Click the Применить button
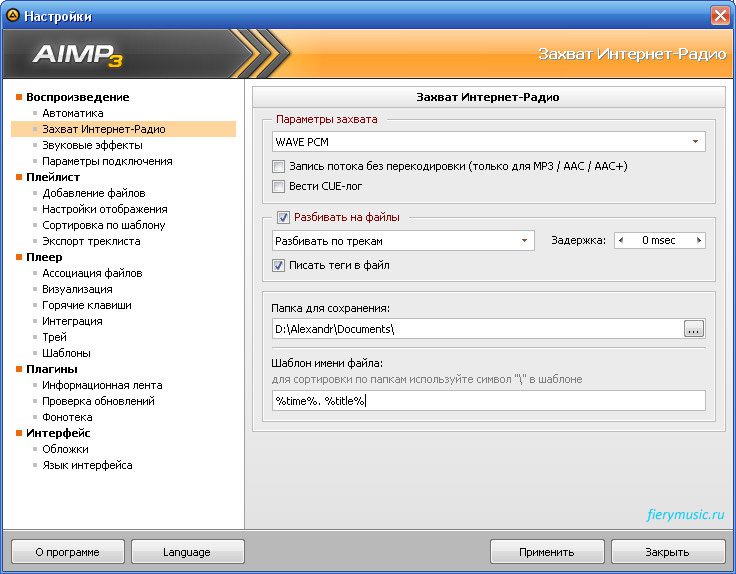The image size is (736, 574). click(547, 552)
